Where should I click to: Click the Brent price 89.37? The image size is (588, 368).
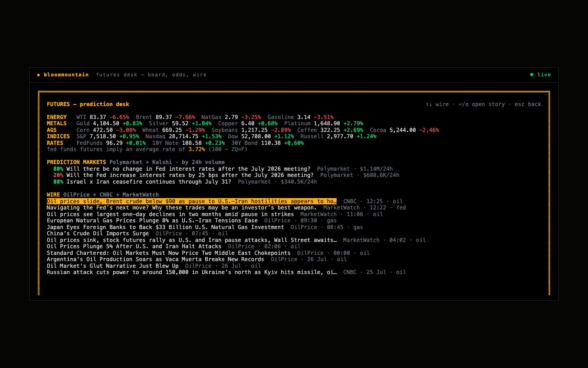click(x=164, y=117)
